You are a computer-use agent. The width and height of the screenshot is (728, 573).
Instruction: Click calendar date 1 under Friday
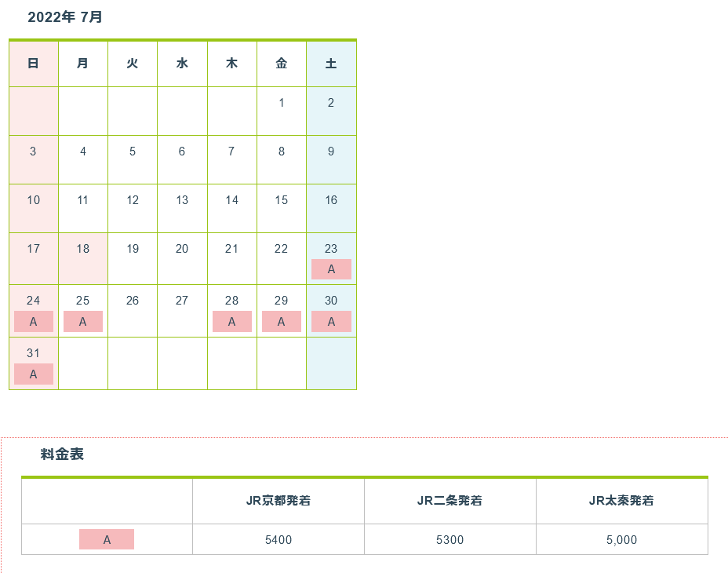[282, 103]
